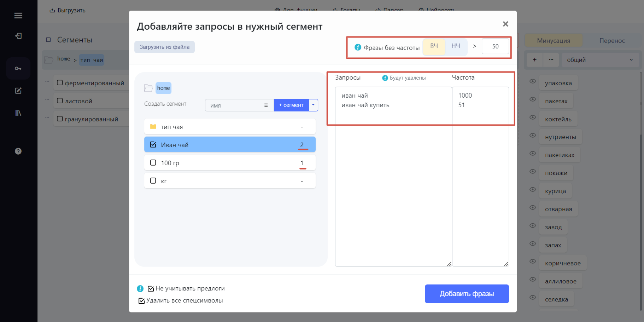This screenshot has height=322, width=644.
Task: Open the library books sidebar icon
Action: (18, 113)
